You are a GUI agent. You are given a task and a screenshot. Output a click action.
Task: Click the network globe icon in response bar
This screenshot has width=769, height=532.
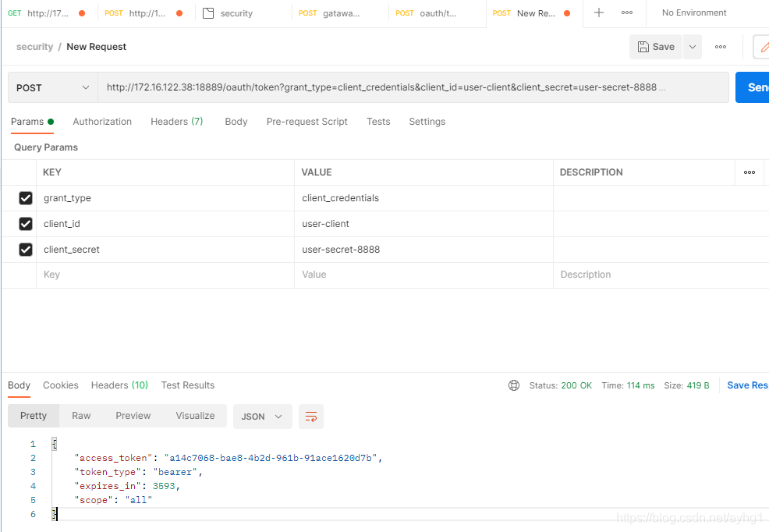[x=514, y=385]
